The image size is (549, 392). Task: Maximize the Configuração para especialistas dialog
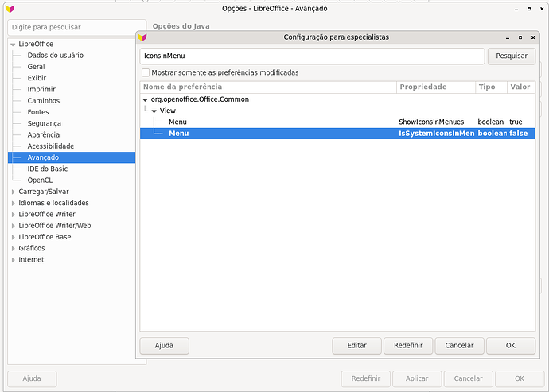[520, 37]
